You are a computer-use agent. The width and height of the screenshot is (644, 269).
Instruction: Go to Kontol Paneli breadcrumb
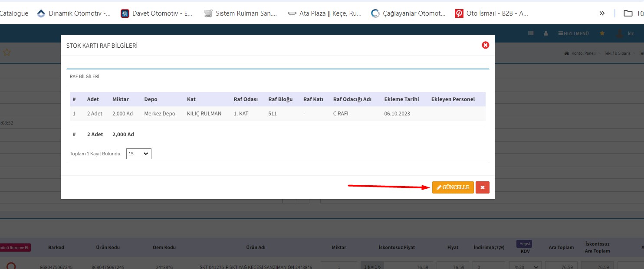click(x=583, y=53)
